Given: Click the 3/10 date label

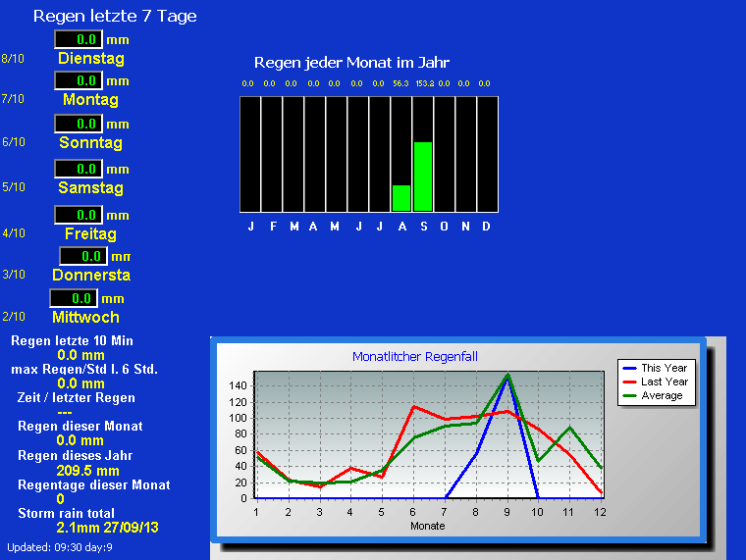Looking at the screenshot, I should [x=14, y=275].
